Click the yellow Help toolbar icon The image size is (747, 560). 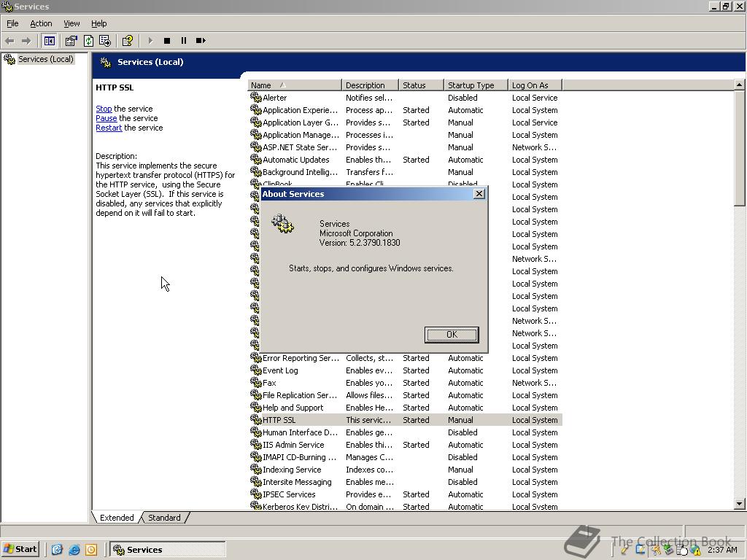tap(127, 41)
